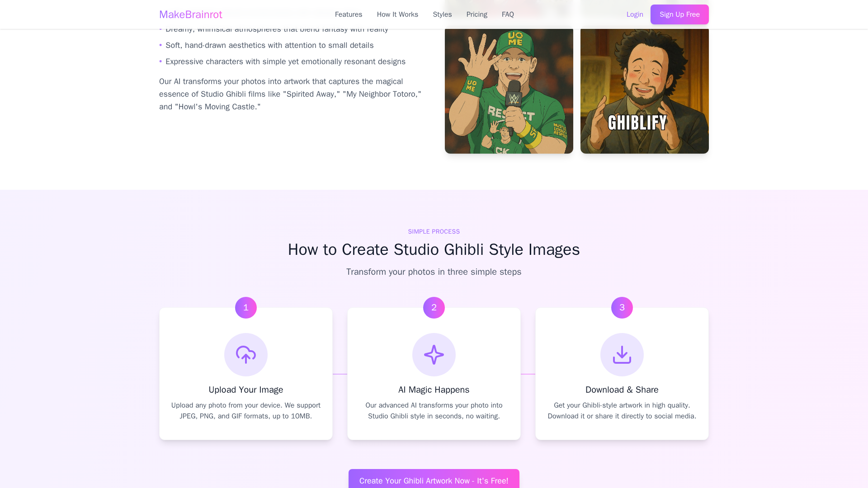Open the wrestler in green shirt thumbnail
The image size is (868, 488).
pyautogui.click(x=509, y=91)
